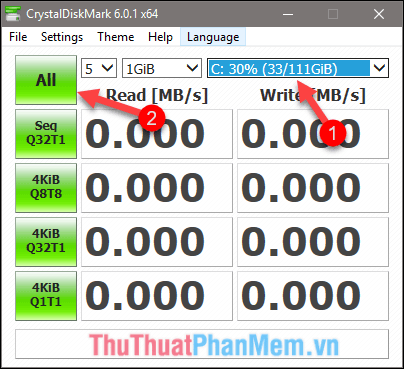Close the CrystalDiskMark window
The width and height of the screenshot is (404, 369).
tap(379, 14)
